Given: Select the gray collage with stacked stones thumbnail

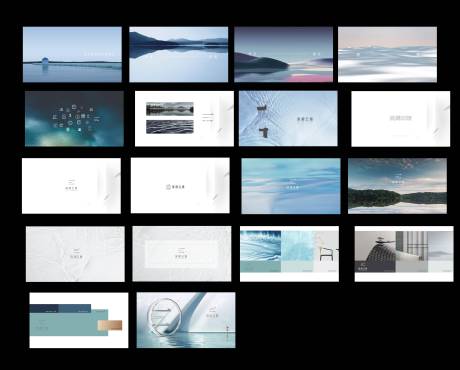Looking at the screenshot, I should click(x=404, y=254).
